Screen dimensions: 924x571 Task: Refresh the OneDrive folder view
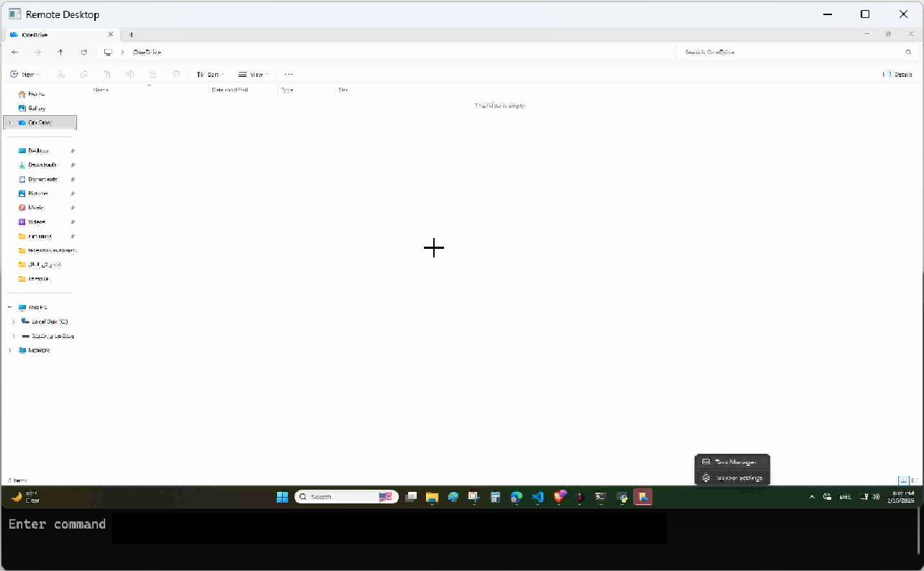point(84,52)
